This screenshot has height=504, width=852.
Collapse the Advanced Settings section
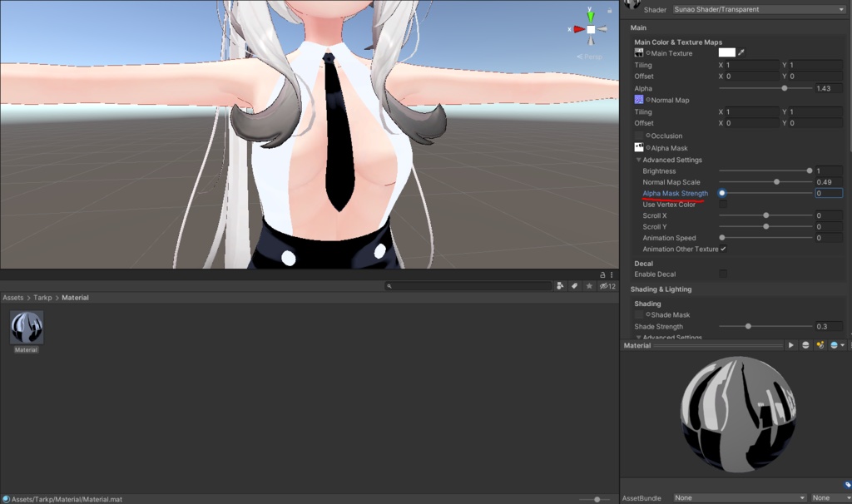639,159
